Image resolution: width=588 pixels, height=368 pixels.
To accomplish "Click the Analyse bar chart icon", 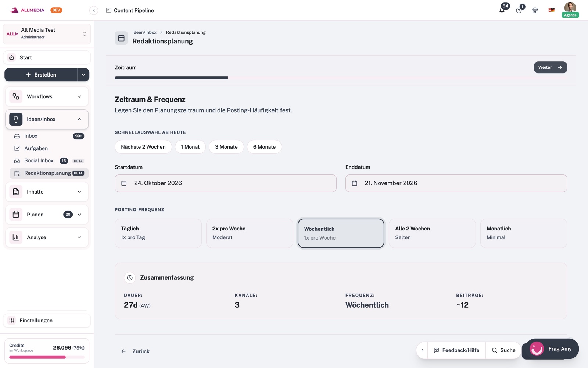I will [x=16, y=237].
